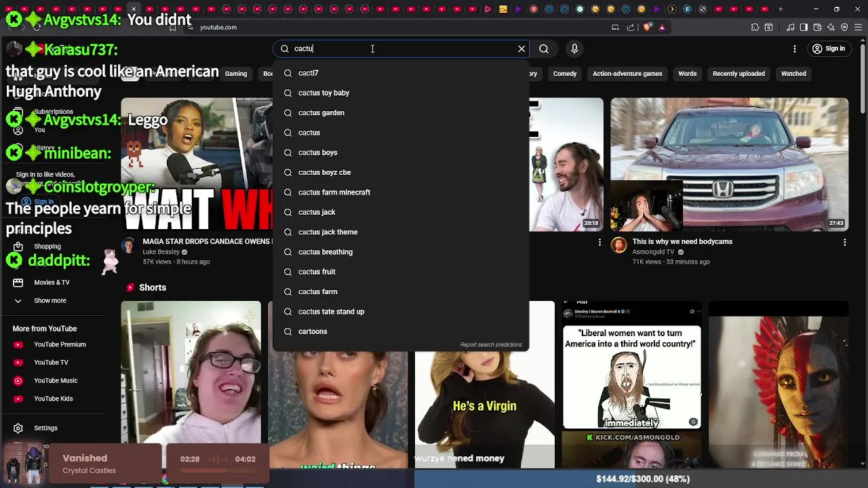Open Asmongold TV channel name
This screenshot has width=868, height=488.
653,252
